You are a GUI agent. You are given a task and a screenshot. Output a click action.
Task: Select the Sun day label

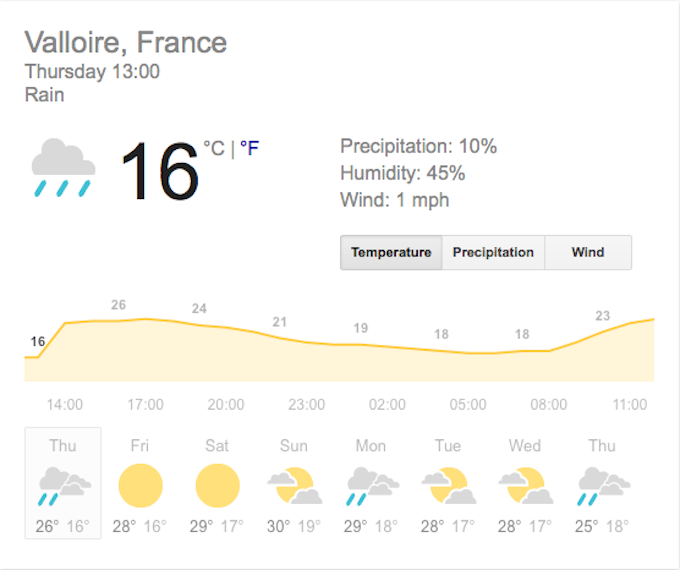pos(294,446)
